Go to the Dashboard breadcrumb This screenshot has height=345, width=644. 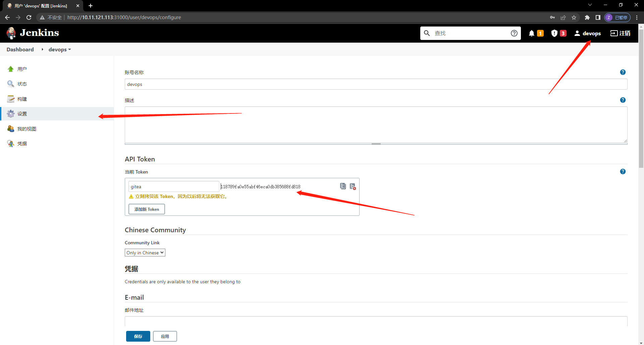point(20,49)
